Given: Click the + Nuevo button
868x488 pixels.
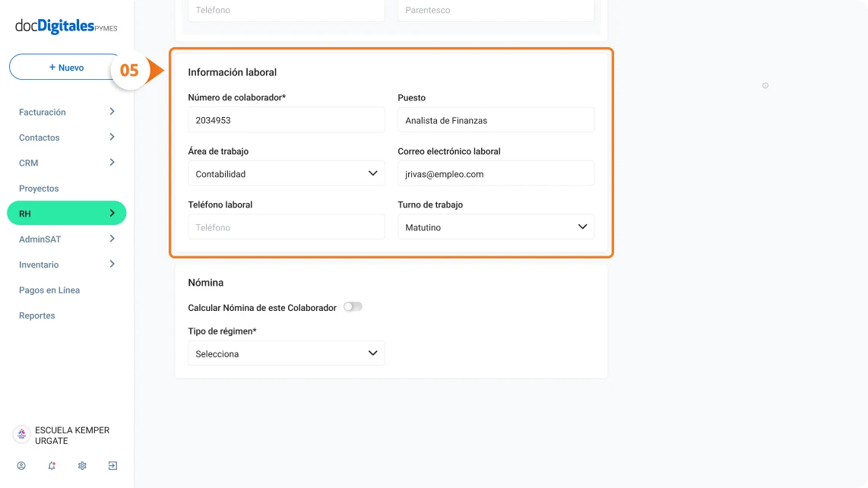Looking at the screenshot, I should pos(66,67).
